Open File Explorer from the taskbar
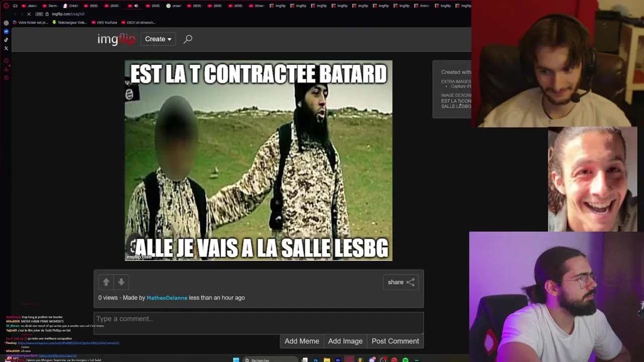 [327, 360]
